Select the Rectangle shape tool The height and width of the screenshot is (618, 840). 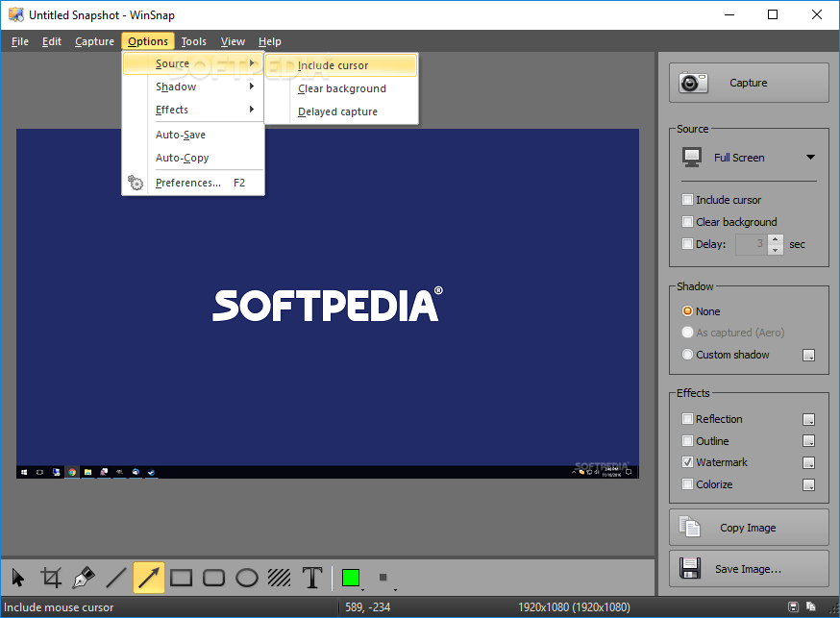tap(181, 578)
